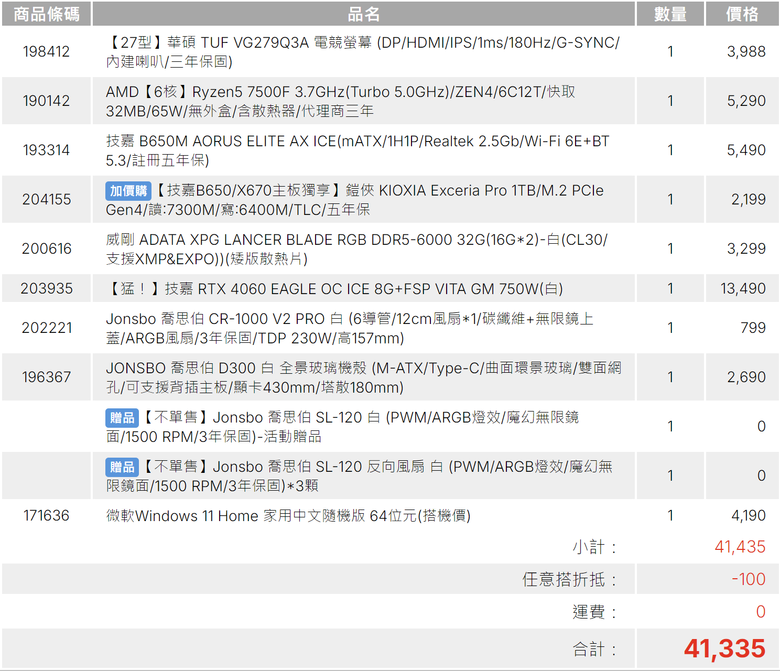
Task: Click the 加價購 badge on KIOXIA row
Action: pos(128,191)
